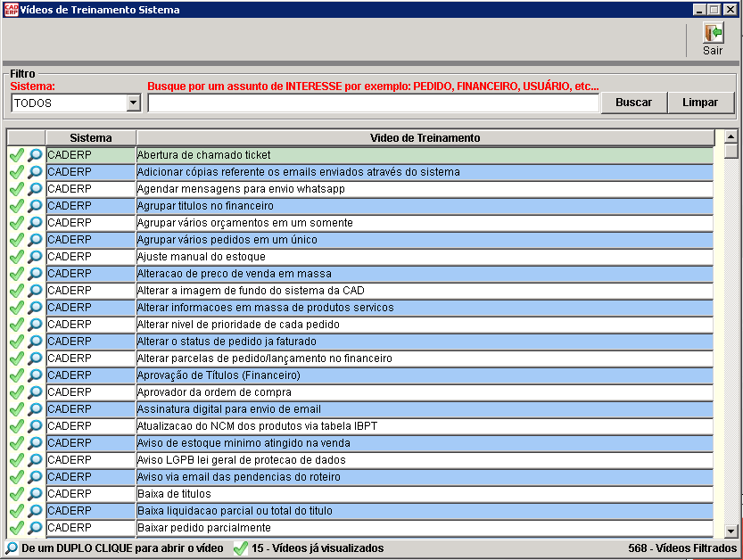Click the Sair exit door icon
The width and height of the screenshot is (743, 560).
[713, 33]
